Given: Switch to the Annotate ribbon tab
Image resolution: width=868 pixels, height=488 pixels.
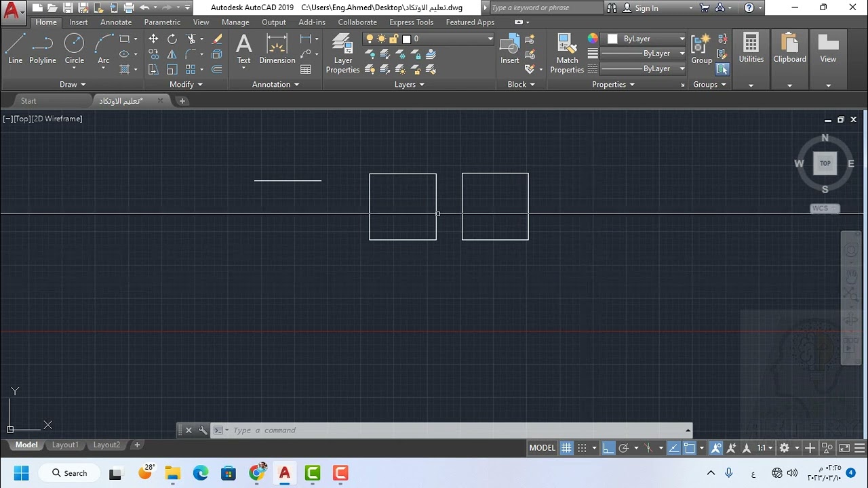Looking at the screenshot, I should pyautogui.click(x=116, y=22).
